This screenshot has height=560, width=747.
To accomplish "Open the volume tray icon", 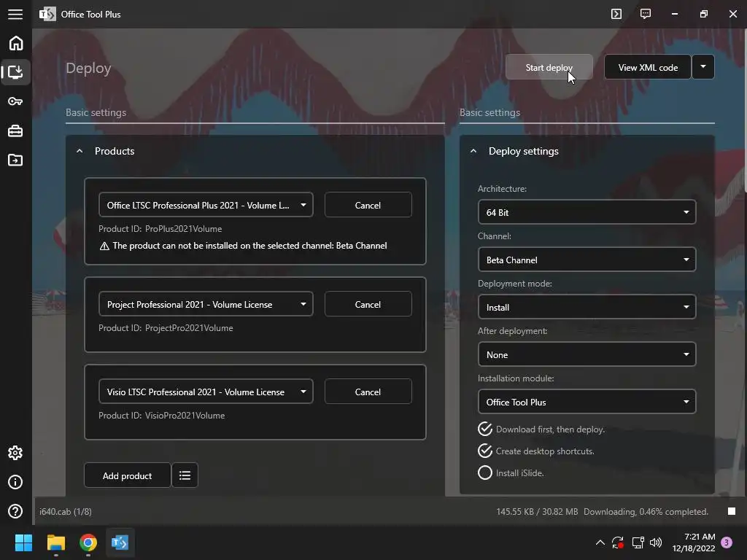I will [656, 542].
